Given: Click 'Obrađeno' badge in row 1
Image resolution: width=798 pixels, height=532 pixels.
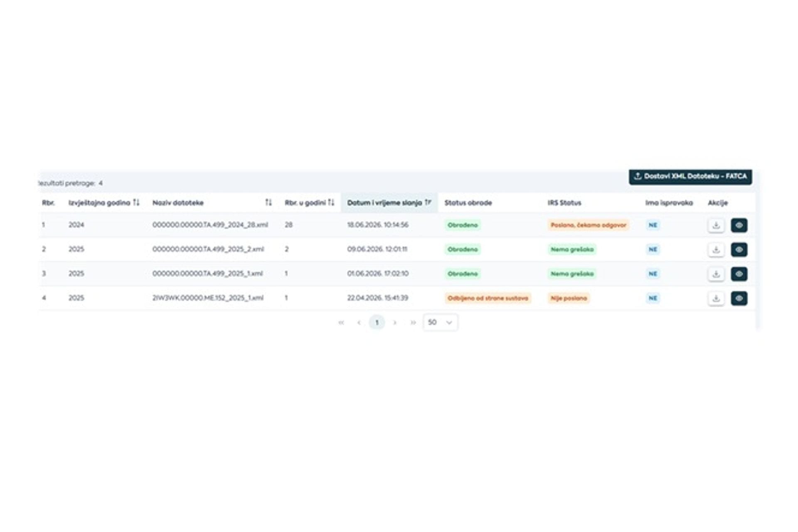Looking at the screenshot, I should click(463, 225).
